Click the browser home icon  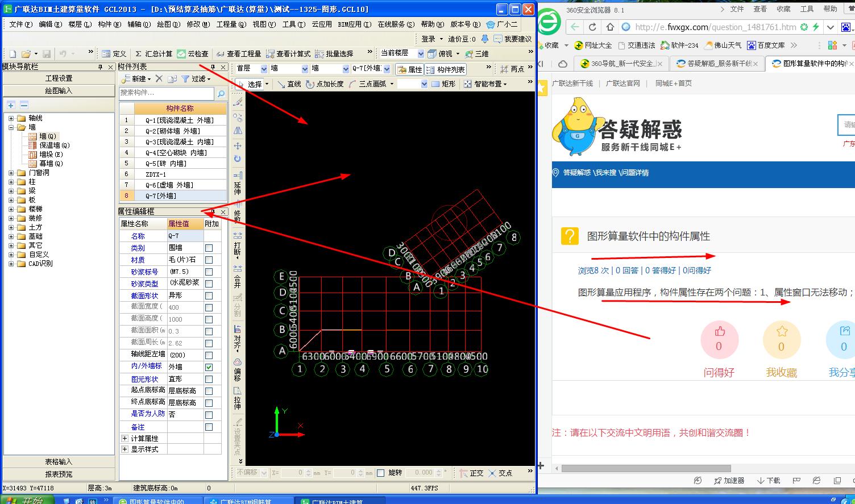tap(609, 27)
